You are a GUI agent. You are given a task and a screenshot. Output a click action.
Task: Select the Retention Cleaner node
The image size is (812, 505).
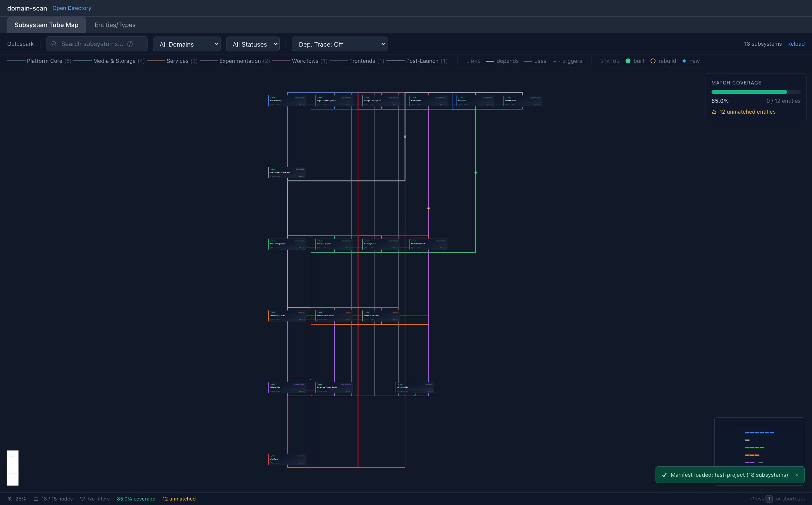pos(334,244)
